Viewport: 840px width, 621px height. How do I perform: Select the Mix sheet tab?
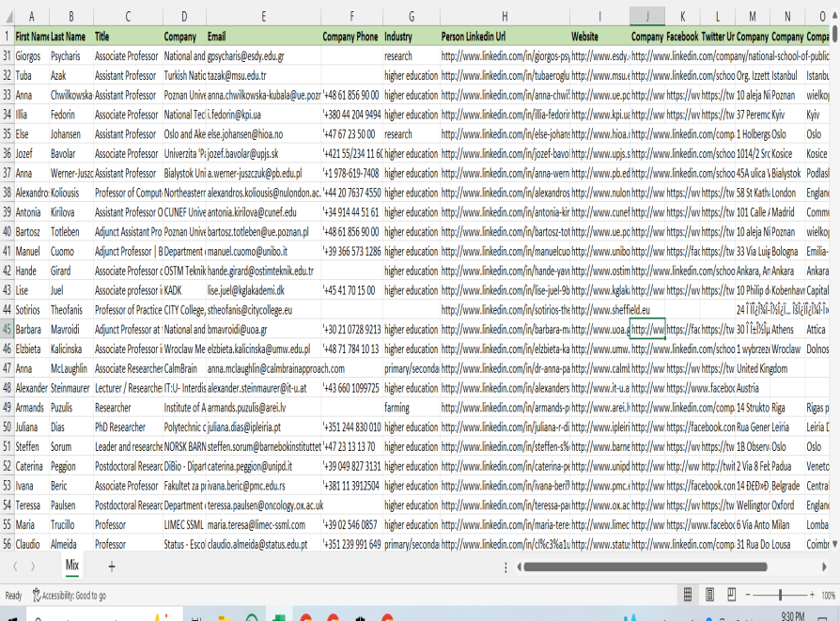(x=71, y=566)
